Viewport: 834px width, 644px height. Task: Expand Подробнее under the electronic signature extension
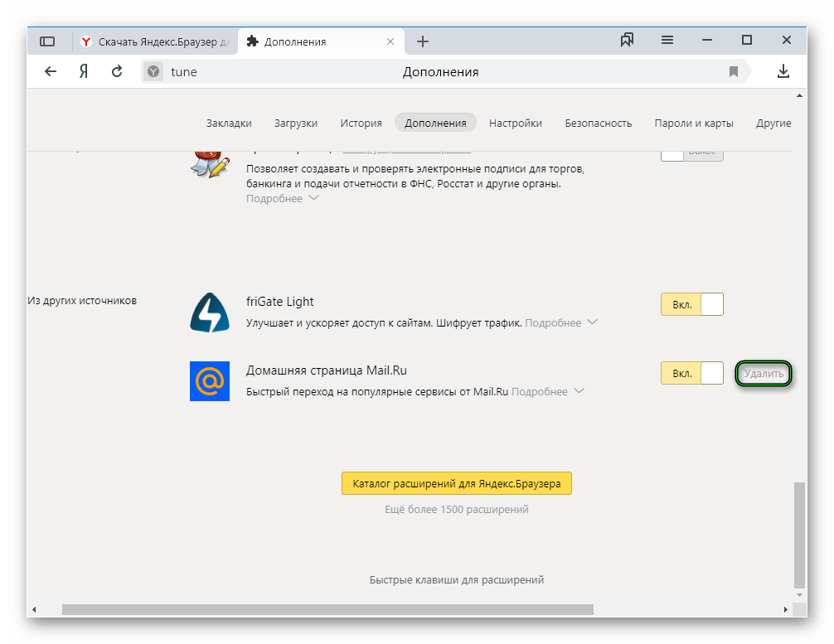coord(282,198)
